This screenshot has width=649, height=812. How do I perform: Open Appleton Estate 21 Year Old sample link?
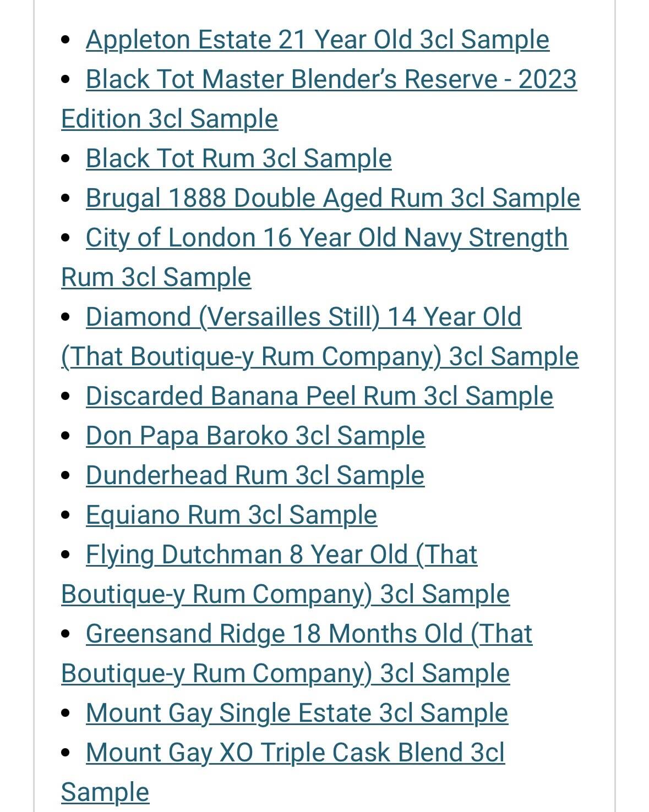click(317, 40)
